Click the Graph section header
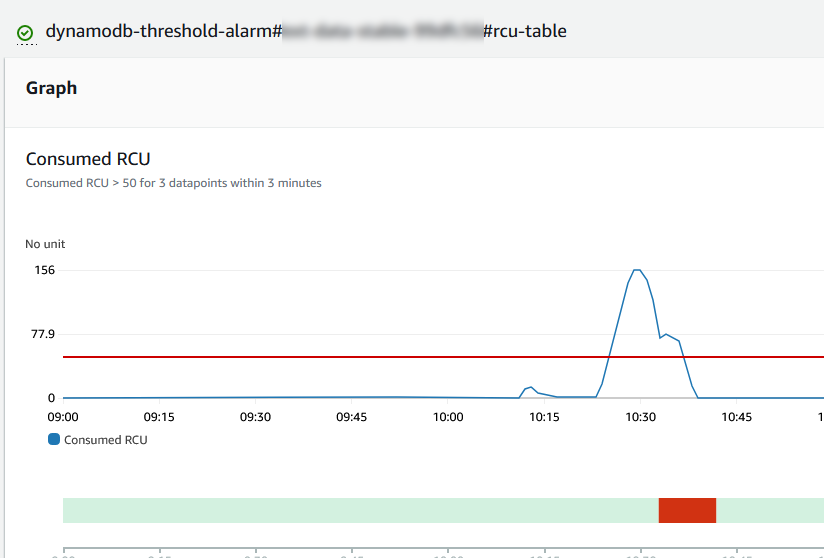Screen dimensions: 824x558 52,88
